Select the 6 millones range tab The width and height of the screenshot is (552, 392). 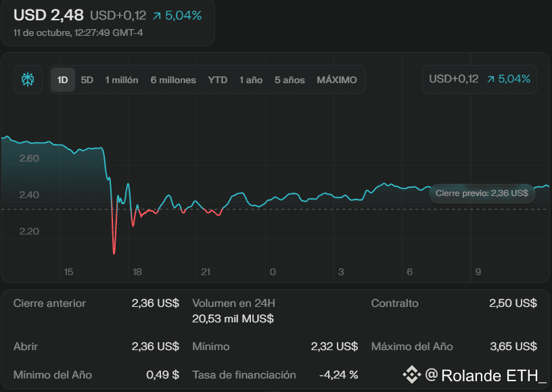click(x=173, y=80)
